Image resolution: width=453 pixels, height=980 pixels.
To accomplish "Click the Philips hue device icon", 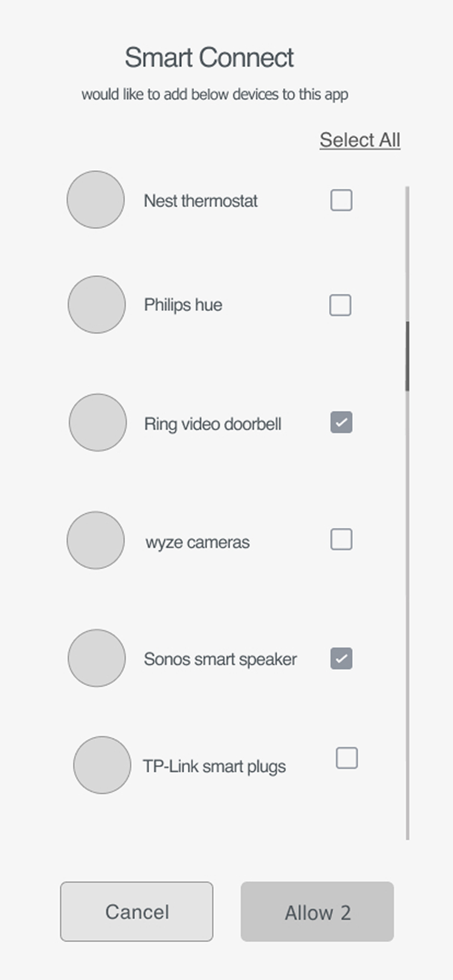I will point(97,305).
